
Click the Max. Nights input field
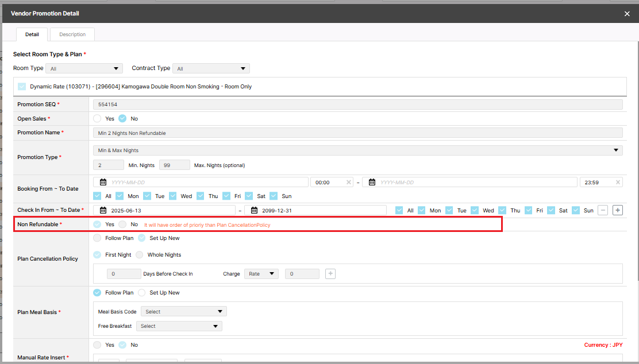coord(174,165)
